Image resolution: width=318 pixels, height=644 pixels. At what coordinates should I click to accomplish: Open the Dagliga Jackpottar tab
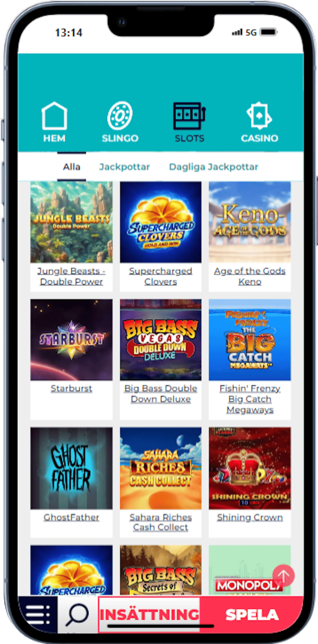point(214,167)
